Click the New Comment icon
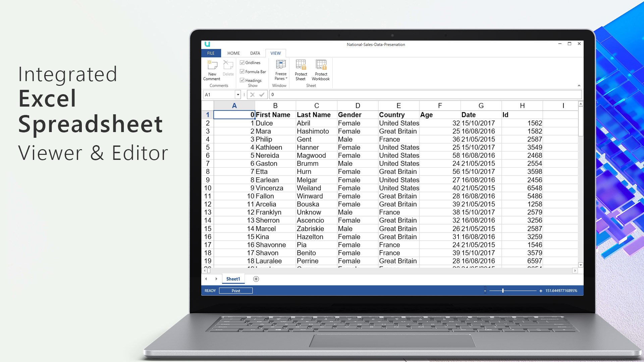Viewport: 644px width, 362px height. 212,65
